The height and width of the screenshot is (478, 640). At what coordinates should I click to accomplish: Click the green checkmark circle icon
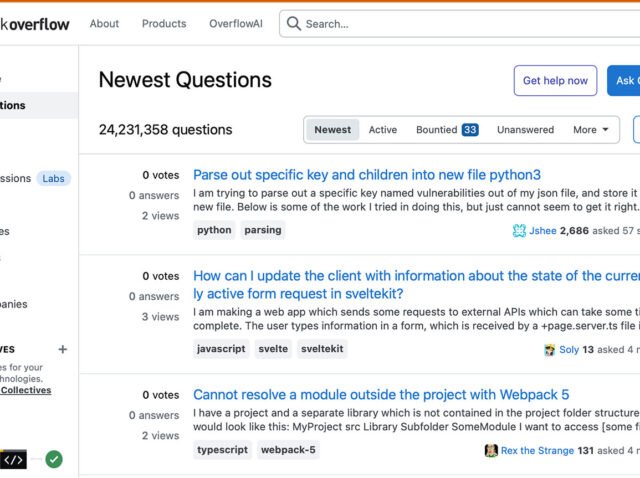[x=54, y=460]
